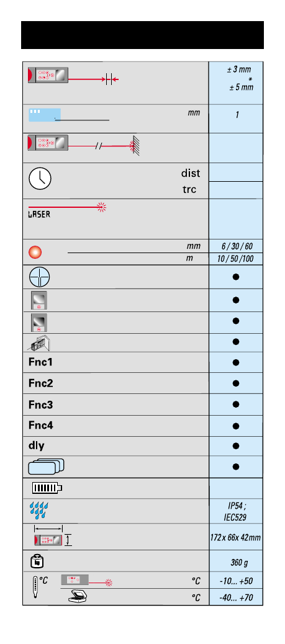Viewport: 285px width, 644px height.
Task: Click the dot in the dly row
Action: [236, 445]
